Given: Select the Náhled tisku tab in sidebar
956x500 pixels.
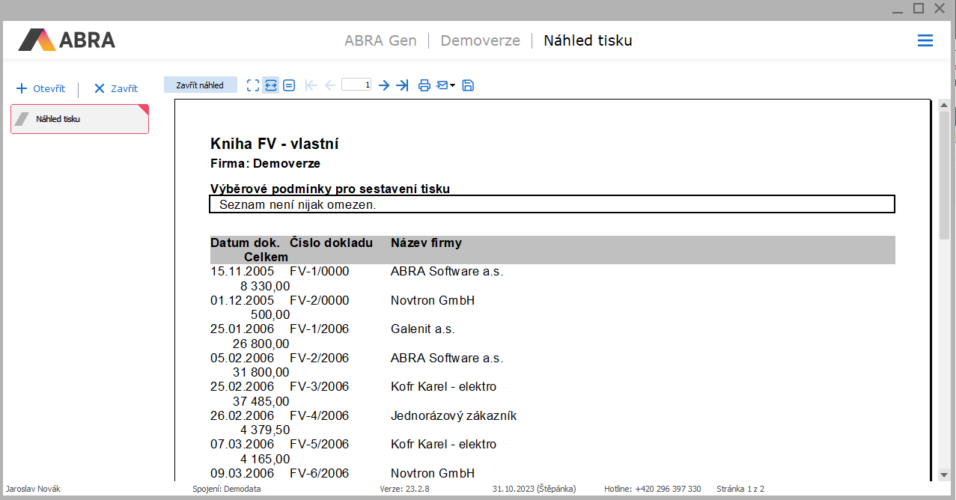Looking at the screenshot, I should [79, 119].
